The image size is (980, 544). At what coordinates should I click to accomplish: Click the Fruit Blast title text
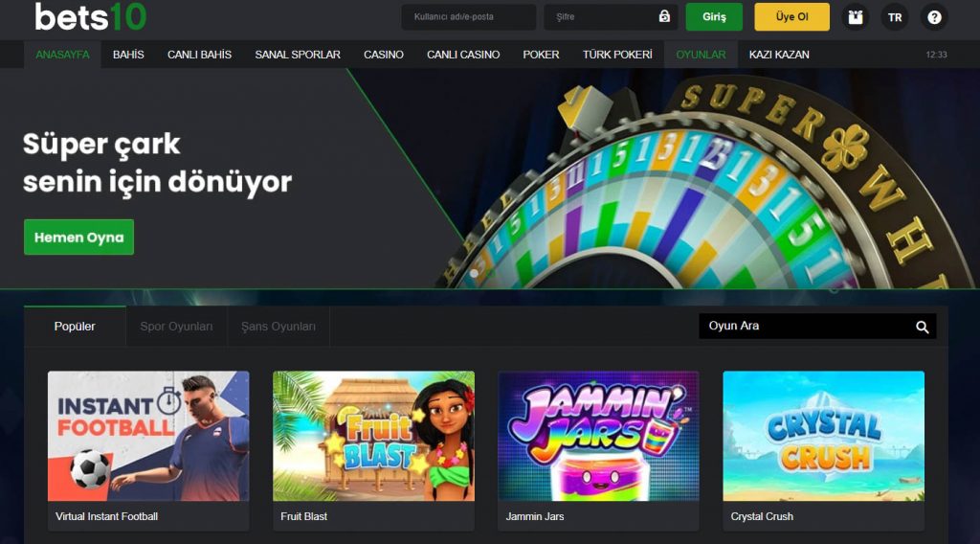303,516
